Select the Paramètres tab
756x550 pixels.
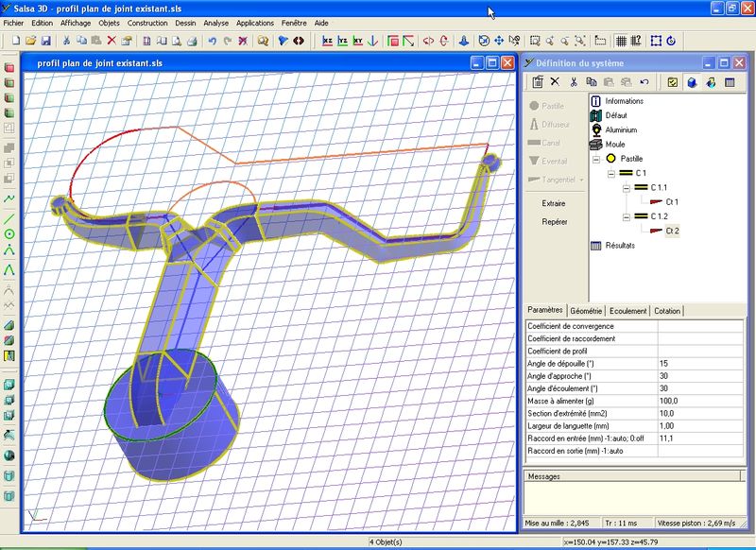point(545,310)
